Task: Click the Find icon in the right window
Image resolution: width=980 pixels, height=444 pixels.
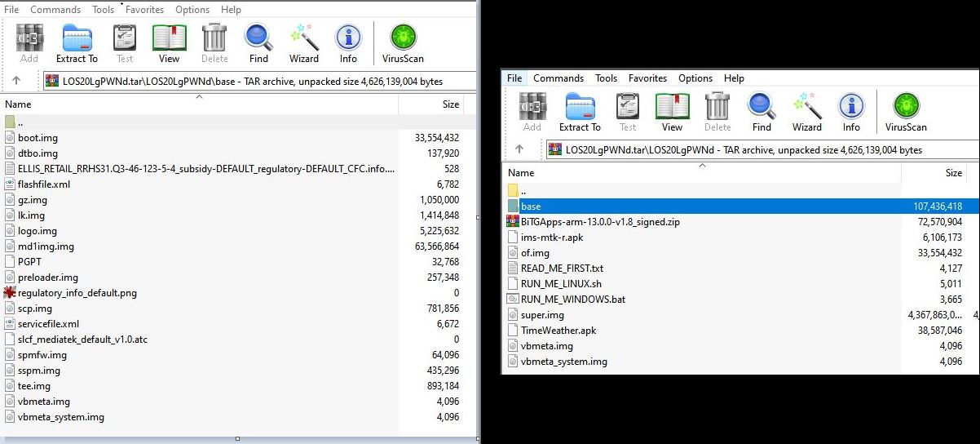Action: coord(761,112)
